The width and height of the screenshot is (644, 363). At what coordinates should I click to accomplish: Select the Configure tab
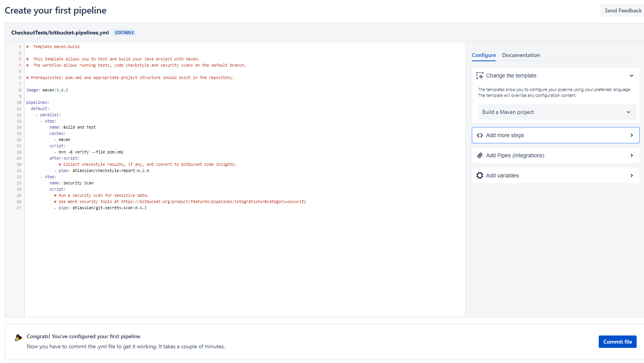(483, 55)
